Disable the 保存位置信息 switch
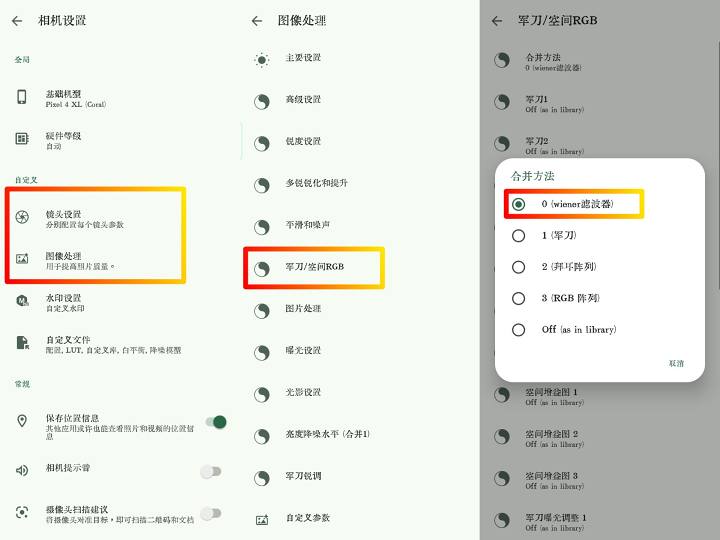 click(215, 422)
